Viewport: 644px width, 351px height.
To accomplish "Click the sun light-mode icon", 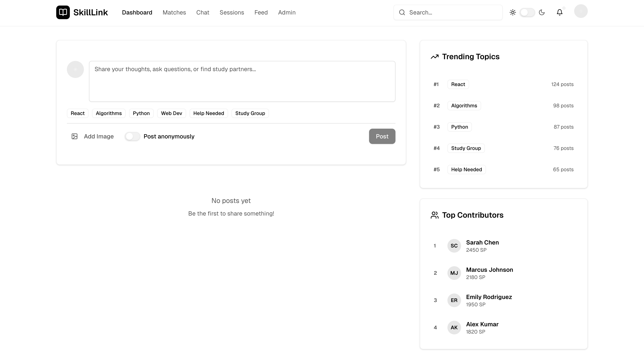I will click(x=513, y=13).
